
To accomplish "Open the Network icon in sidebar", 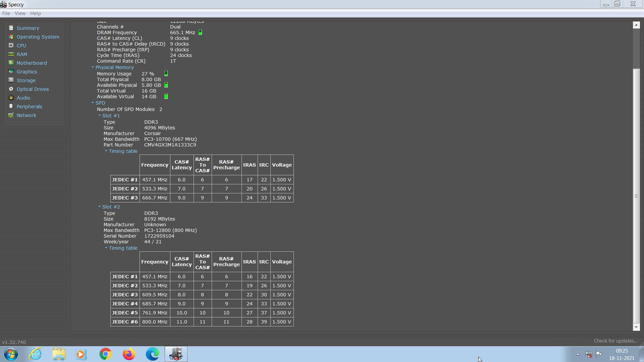I will (11, 115).
